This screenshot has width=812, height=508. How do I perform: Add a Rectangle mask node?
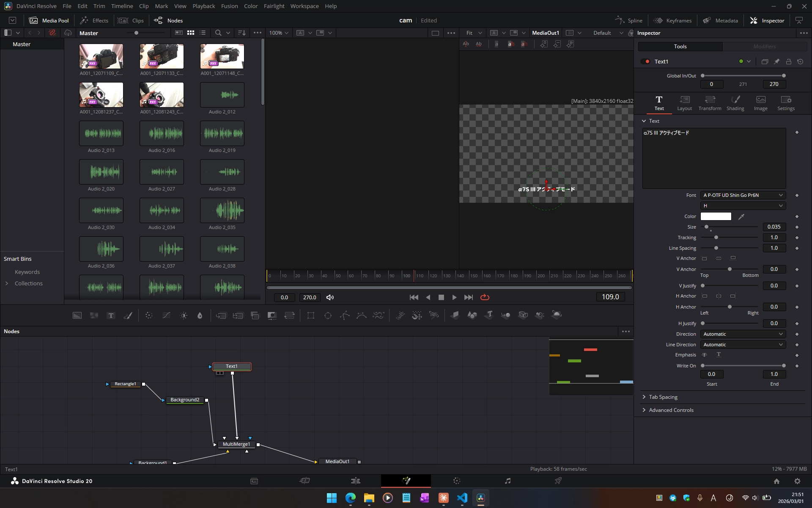[x=311, y=315]
